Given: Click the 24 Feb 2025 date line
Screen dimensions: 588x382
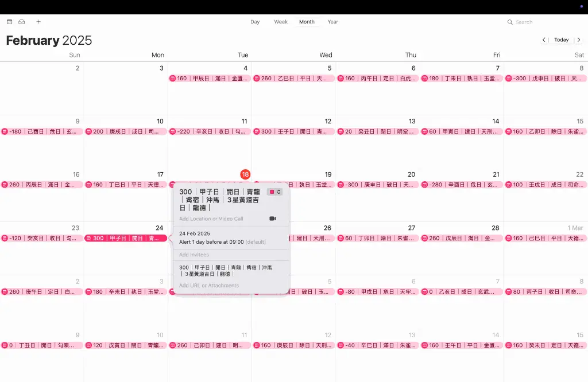Looking at the screenshot, I should coord(195,233).
